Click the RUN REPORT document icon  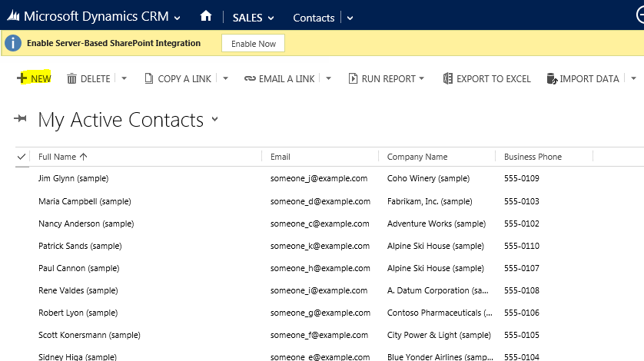353,78
